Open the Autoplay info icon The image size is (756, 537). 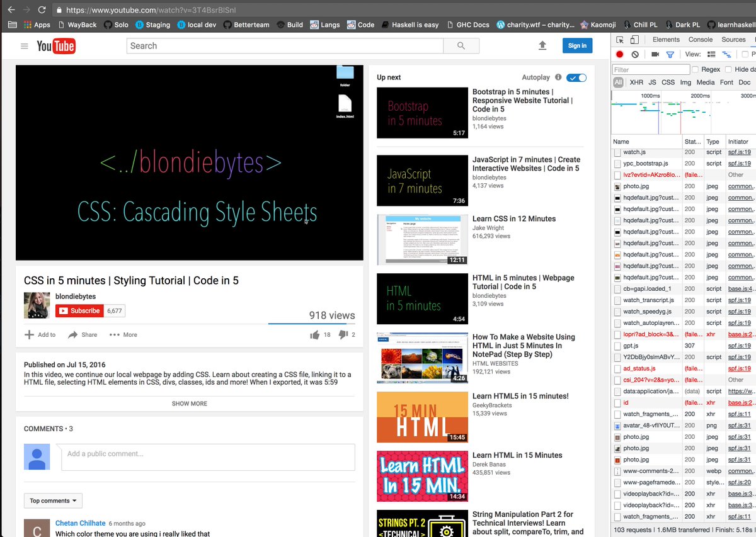coord(558,77)
